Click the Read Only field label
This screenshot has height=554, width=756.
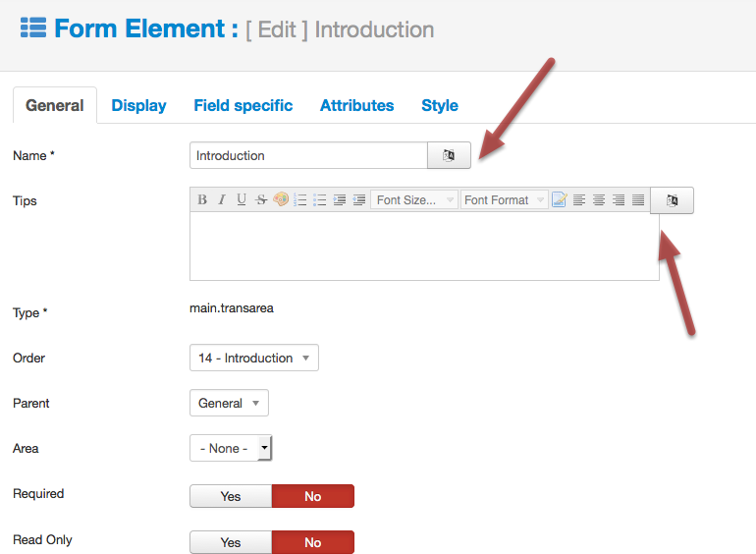[x=42, y=540]
